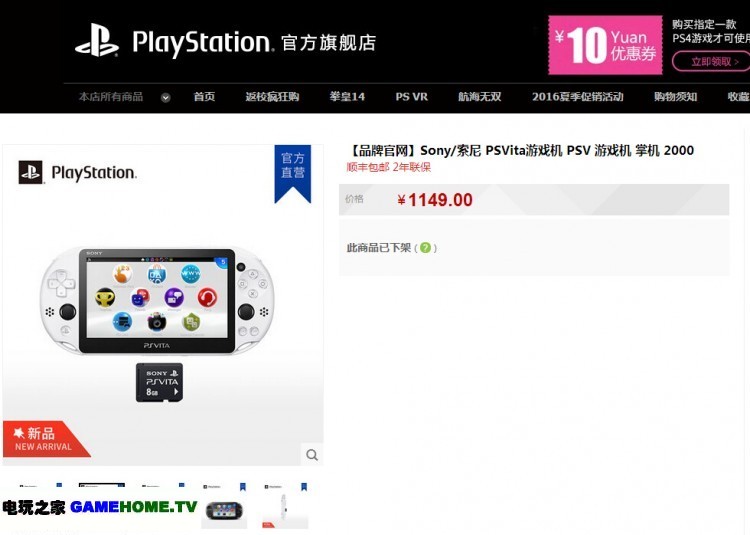Expand the 本店所有商品 dropdown arrow
This screenshot has height=535, width=750.
(x=165, y=98)
